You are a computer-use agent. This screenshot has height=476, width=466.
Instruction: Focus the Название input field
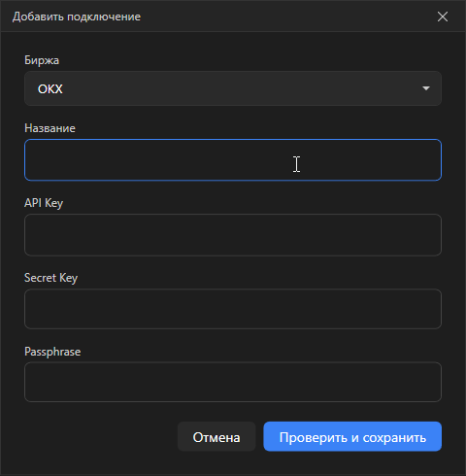coord(233,160)
